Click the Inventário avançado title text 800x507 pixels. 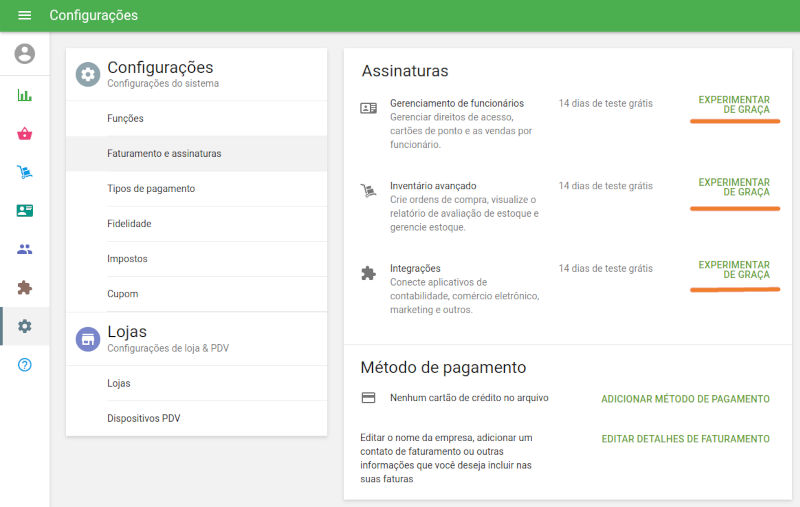(433, 186)
